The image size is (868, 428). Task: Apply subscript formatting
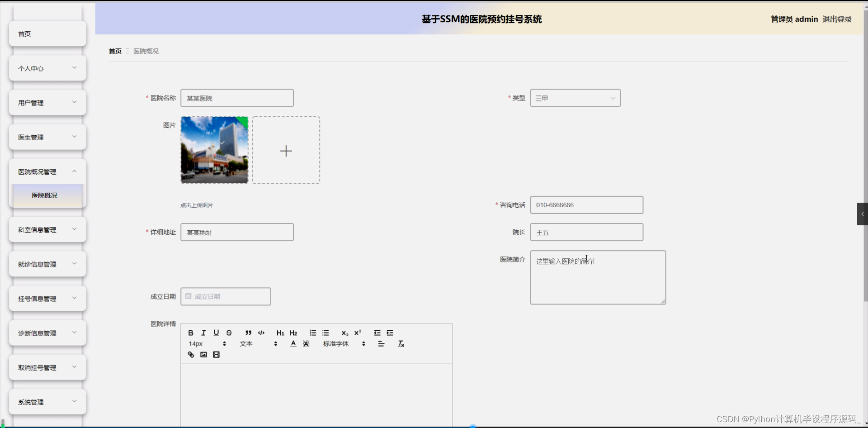point(344,333)
